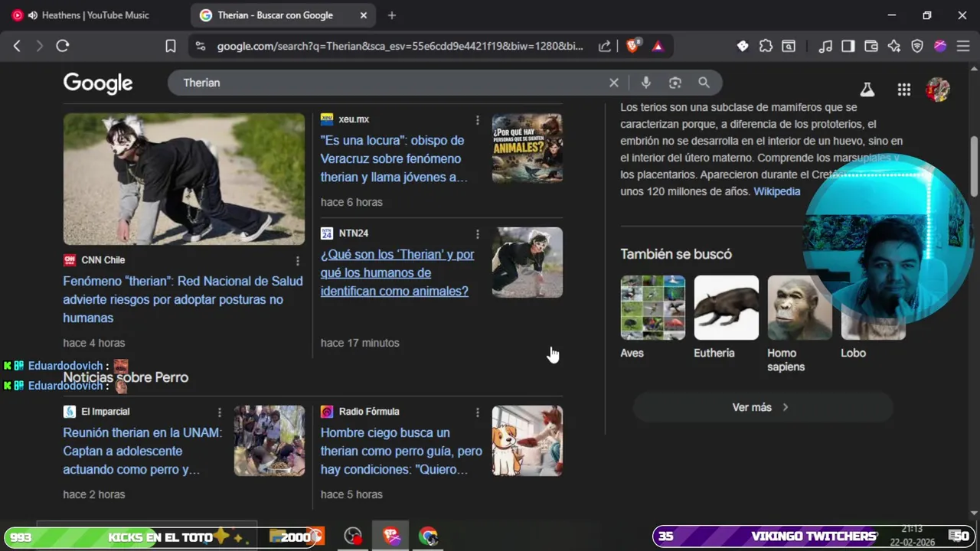Open the Homo sapiens related search thumbnail
The image size is (980, 551).
(799, 308)
